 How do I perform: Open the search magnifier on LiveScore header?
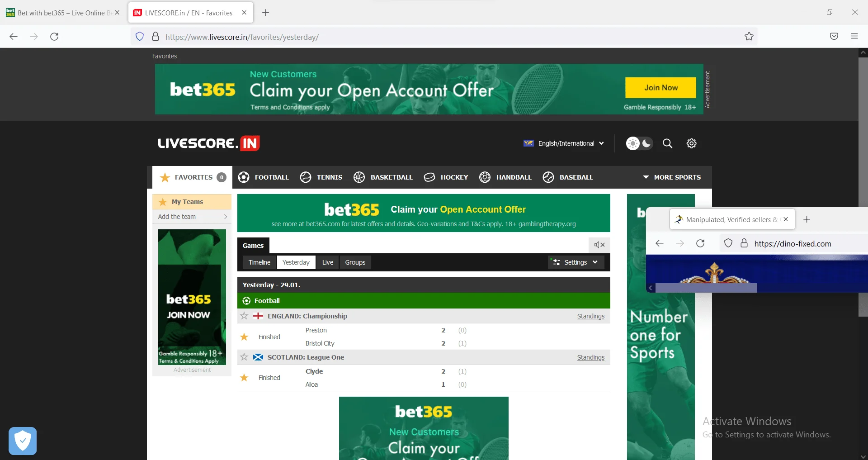click(x=667, y=143)
